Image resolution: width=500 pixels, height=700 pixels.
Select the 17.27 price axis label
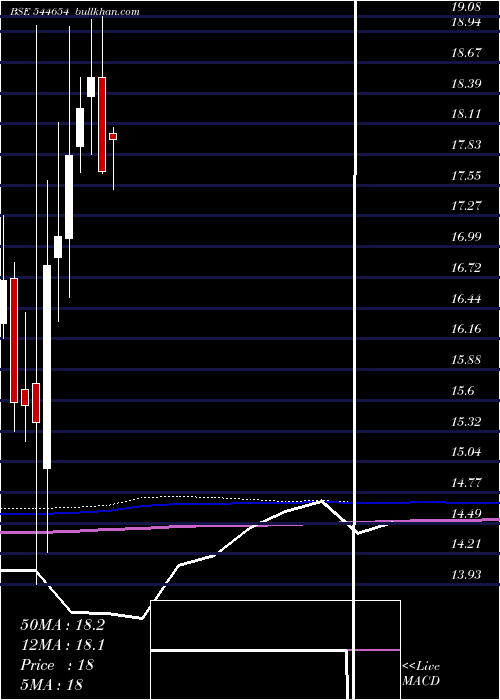tap(466, 206)
